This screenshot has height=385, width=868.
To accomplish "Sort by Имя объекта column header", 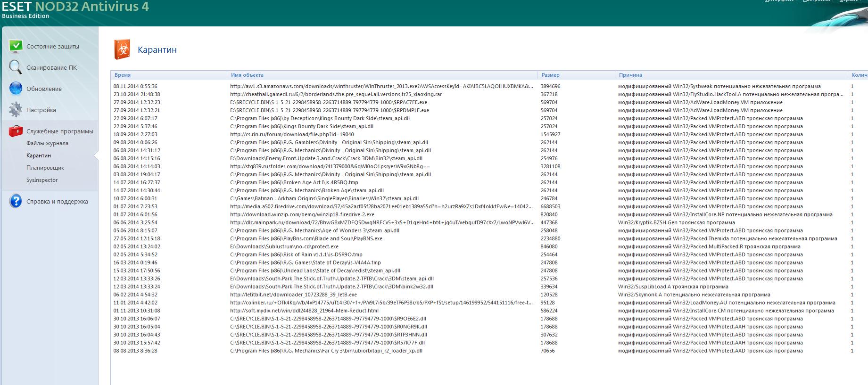I will click(x=382, y=75).
